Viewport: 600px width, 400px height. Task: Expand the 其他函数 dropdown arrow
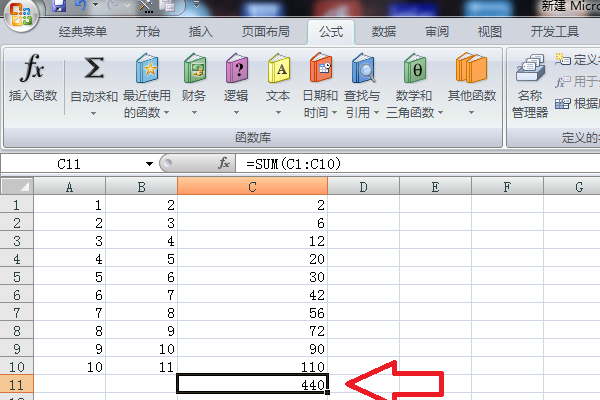click(x=471, y=113)
